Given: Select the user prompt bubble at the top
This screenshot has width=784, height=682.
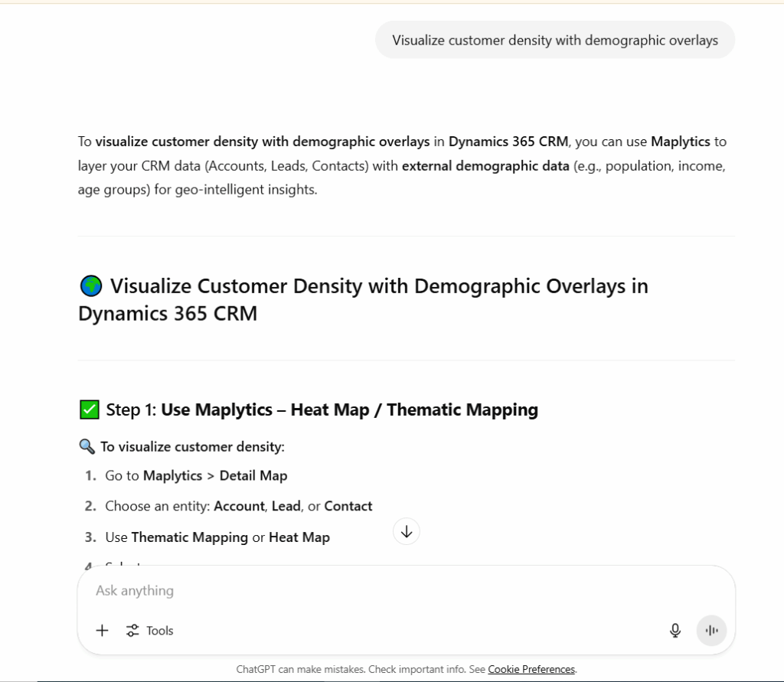Looking at the screenshot, I should (554, 39).
